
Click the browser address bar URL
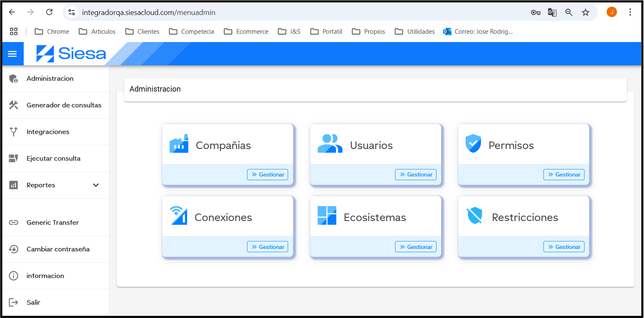click(149, 12)
